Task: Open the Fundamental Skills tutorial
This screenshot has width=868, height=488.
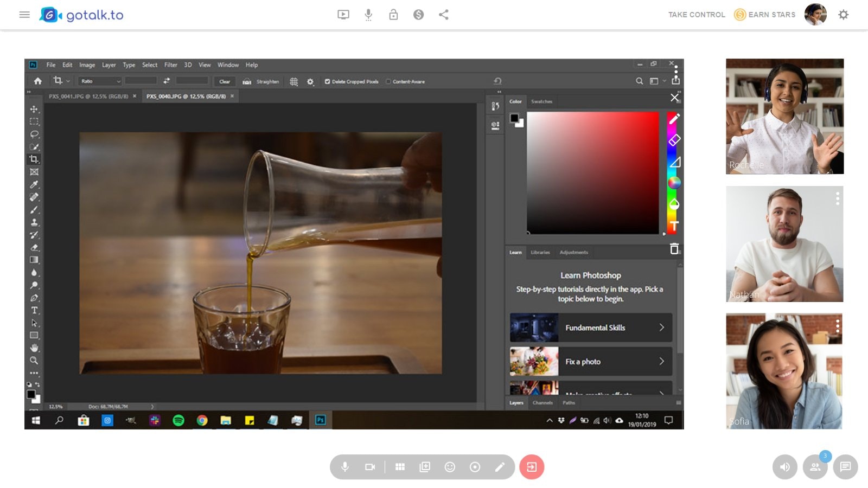Action: click(595, 328)
